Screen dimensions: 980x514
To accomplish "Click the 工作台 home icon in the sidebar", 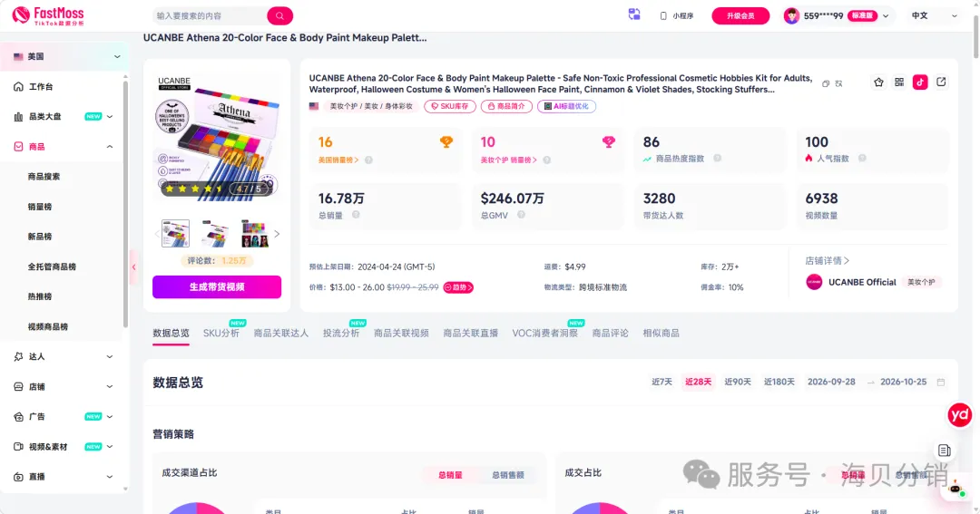I will (18, 87).
